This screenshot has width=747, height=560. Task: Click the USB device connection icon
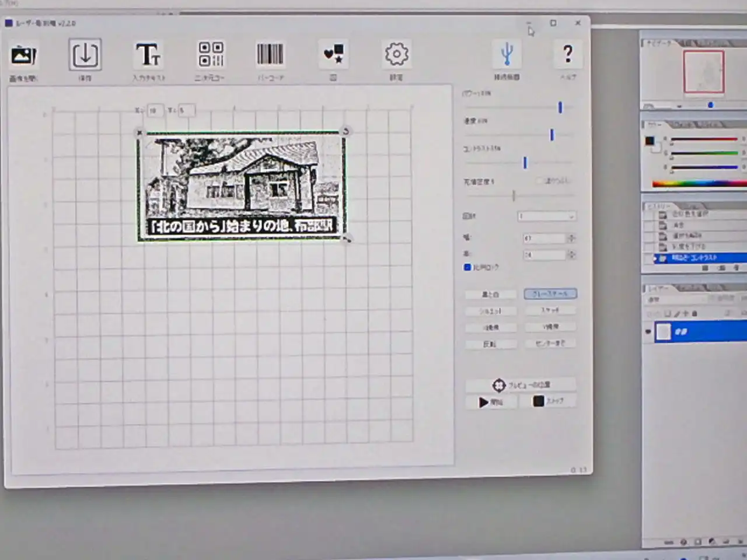click(507, 54)
